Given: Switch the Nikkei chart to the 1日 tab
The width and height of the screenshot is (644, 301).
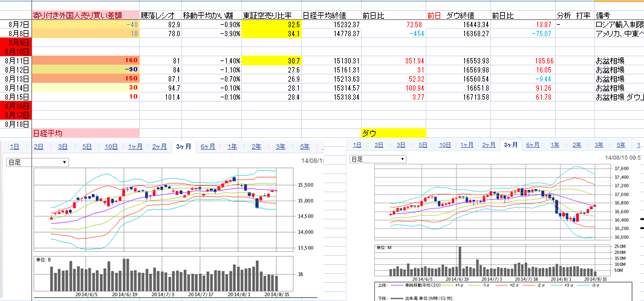Looking at the screenshot, I should [x=15, y=146].
